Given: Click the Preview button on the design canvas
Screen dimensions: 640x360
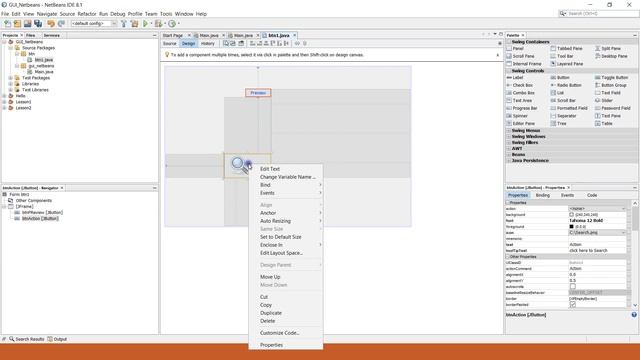Looking at the screenshot, I should (x=258, y=93).
